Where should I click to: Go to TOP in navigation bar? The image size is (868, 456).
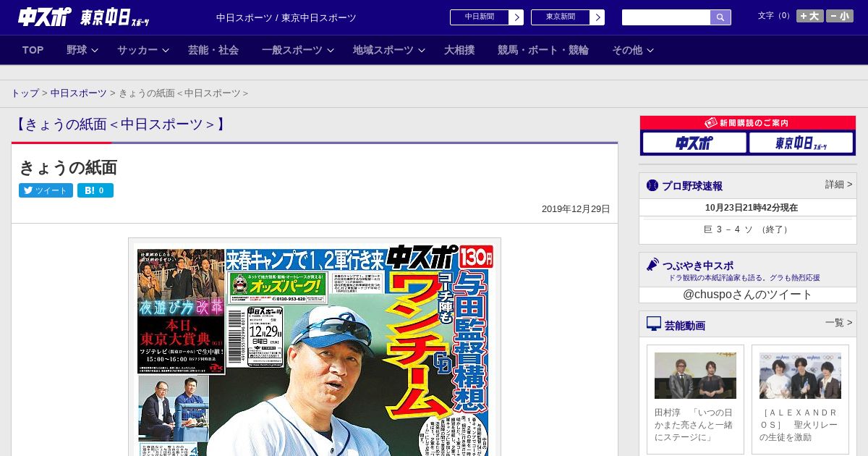33,50
